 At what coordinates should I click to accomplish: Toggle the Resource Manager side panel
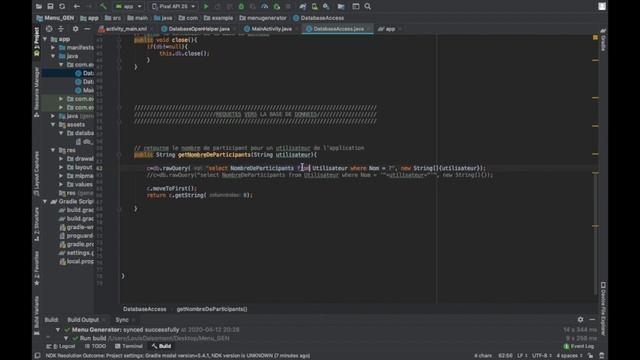pyautogui.click(x=37, y=92)
